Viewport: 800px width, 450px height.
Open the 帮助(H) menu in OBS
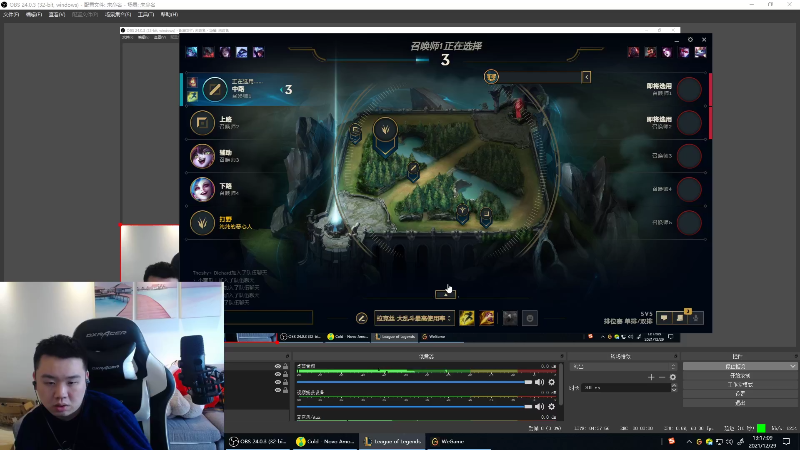(169, 14)
